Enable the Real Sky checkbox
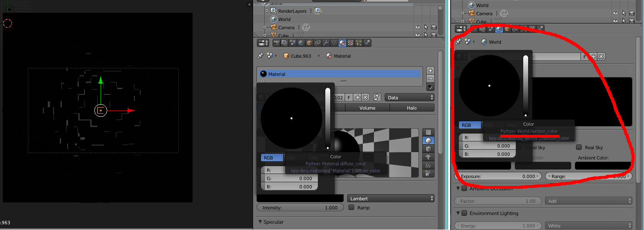The height and width of the screenshot is (230, 644). (x=579, y=148)
